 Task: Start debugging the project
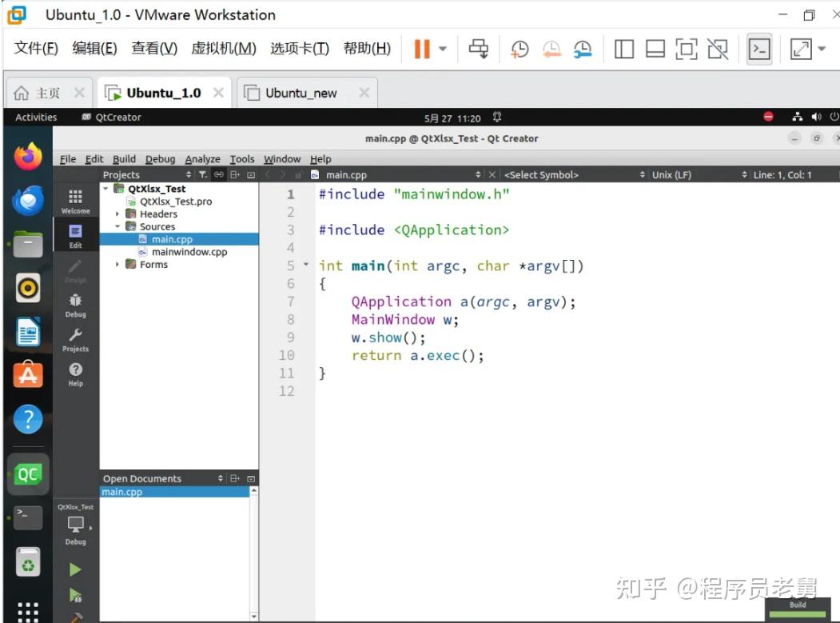pyautogui.click(x=75, y=594)
